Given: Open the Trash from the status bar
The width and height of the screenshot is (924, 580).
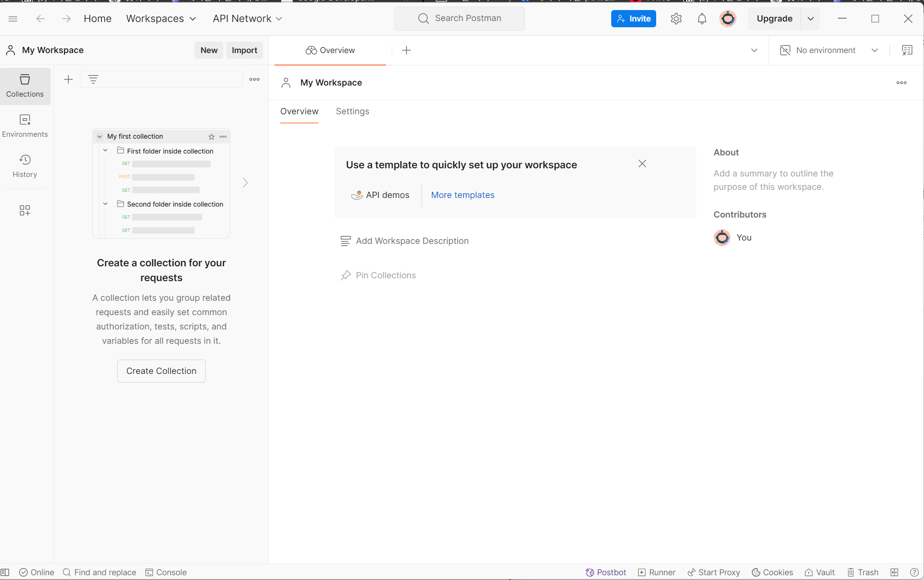Looking at the screenshot, I should click(863, 572).
